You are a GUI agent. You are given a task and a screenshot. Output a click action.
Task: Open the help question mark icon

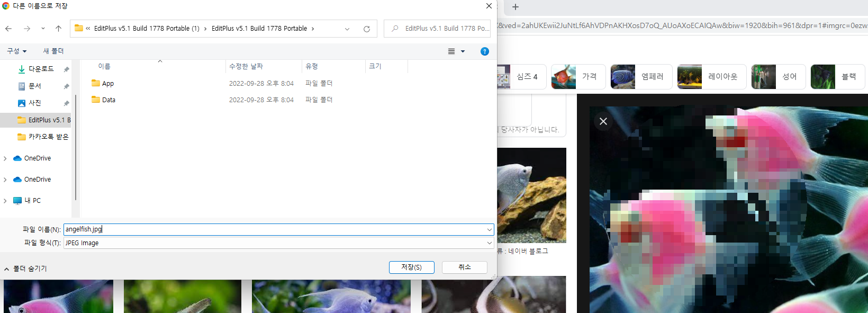(x=485, y=51)
